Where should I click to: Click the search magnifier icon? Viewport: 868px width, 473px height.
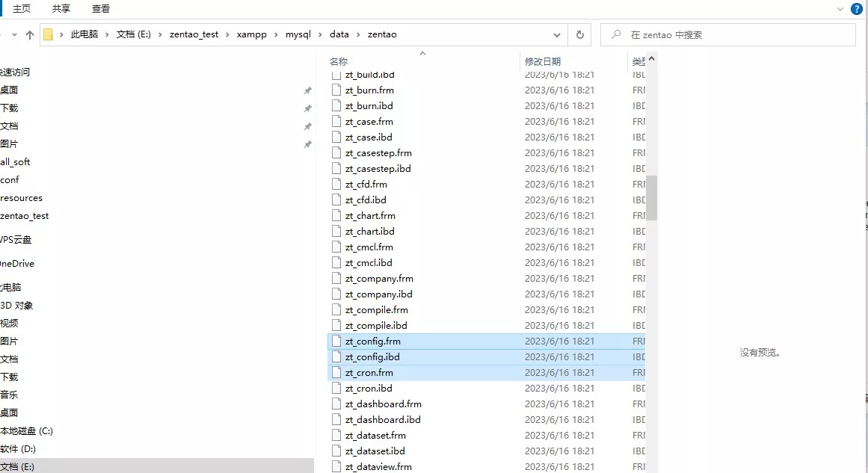615,34
